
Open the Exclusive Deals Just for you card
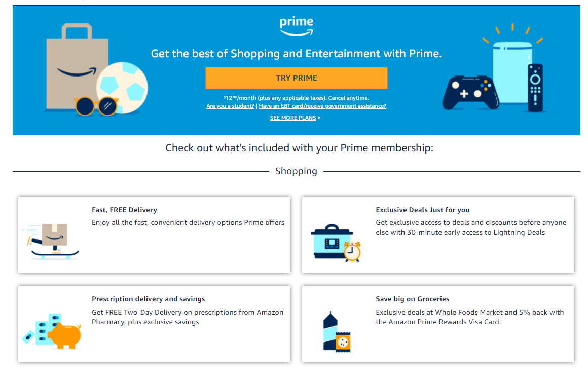point(438,234)
